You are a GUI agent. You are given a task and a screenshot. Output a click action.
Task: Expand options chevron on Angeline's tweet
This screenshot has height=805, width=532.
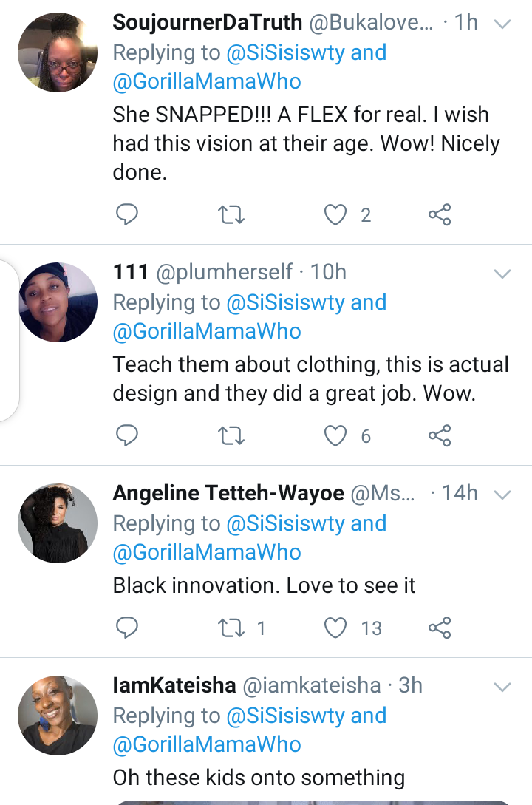point(502,495)
